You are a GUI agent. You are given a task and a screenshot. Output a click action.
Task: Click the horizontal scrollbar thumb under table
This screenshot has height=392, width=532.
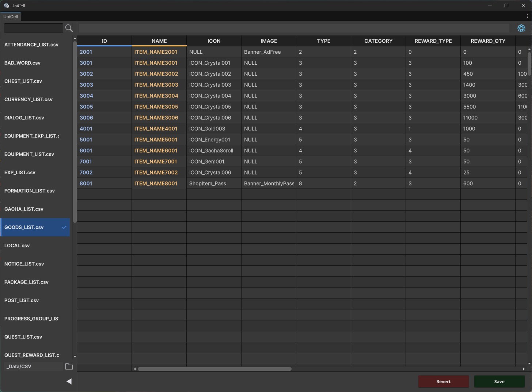pyautogui.click(x=214, y=369)
